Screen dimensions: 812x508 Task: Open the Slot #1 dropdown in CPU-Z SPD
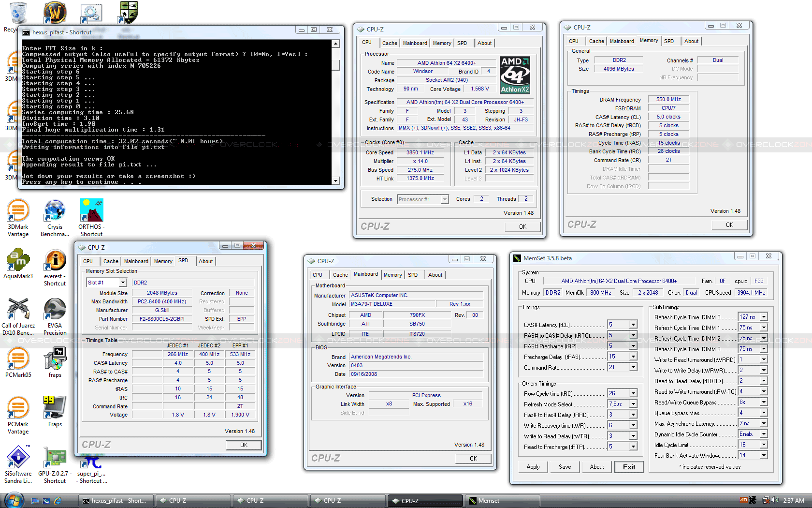tap(123, 283)
